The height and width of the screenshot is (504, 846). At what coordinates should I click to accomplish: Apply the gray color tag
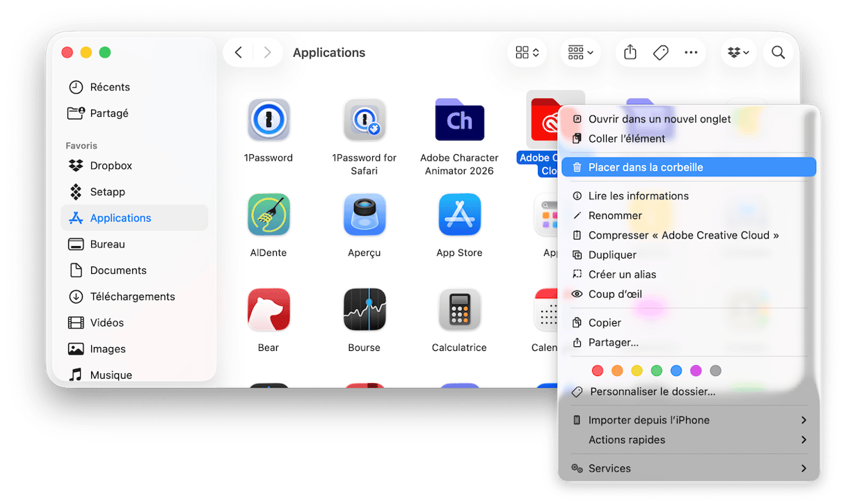tap(716, 371)
